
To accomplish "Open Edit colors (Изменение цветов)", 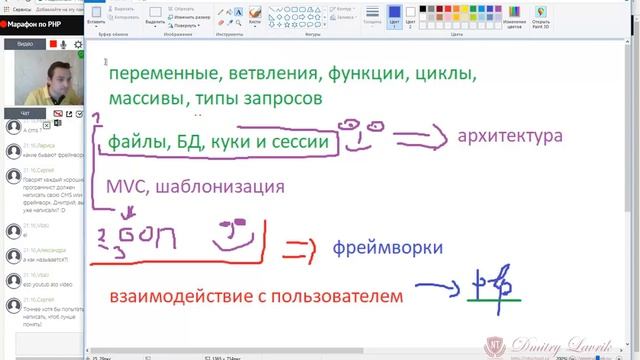I will tap(514, 18).
